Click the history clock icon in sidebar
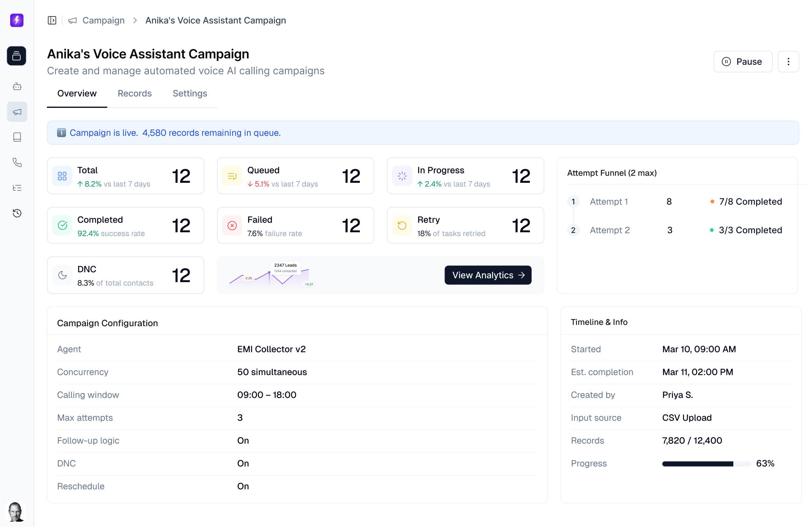 [17, 213]
